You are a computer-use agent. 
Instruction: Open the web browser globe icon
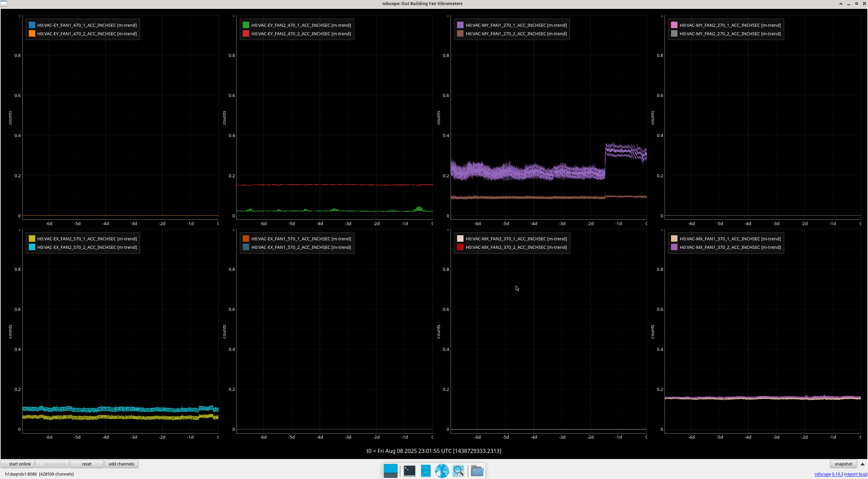click(x=442, y=471)
